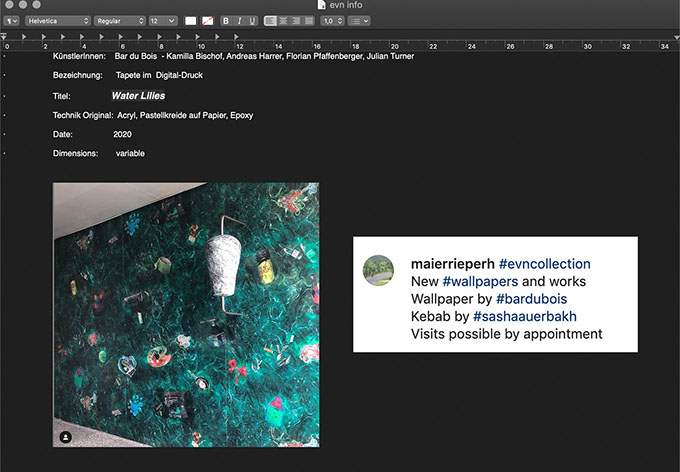
Task: Open the #sashaauerbakh hashtag
Action: point(525,316)
